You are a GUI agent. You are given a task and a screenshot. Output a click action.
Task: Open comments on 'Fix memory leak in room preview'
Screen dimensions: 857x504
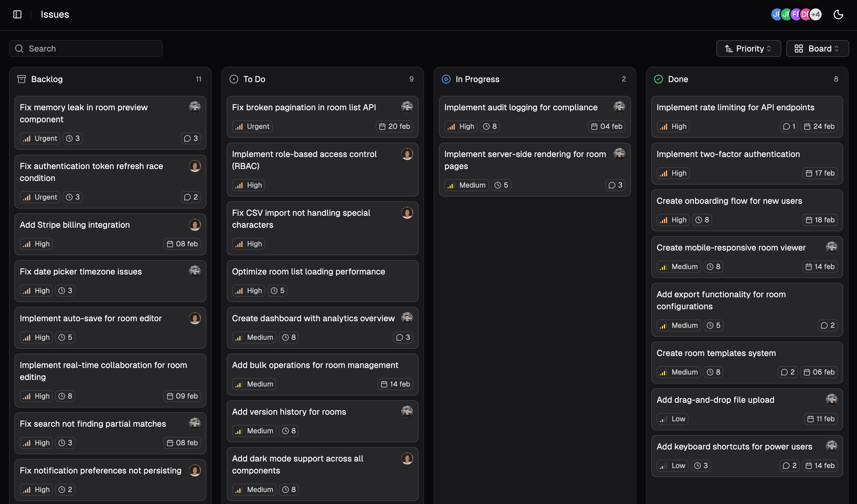click(x=190, y=138)
